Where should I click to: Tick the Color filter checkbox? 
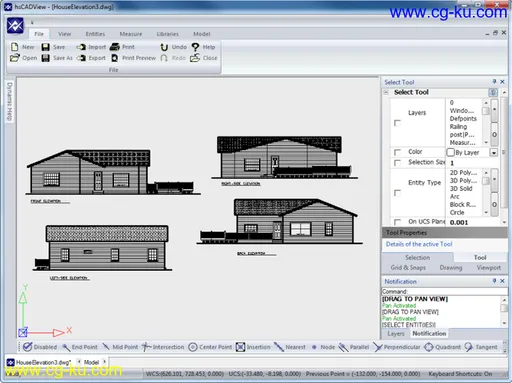click(397, 152)
